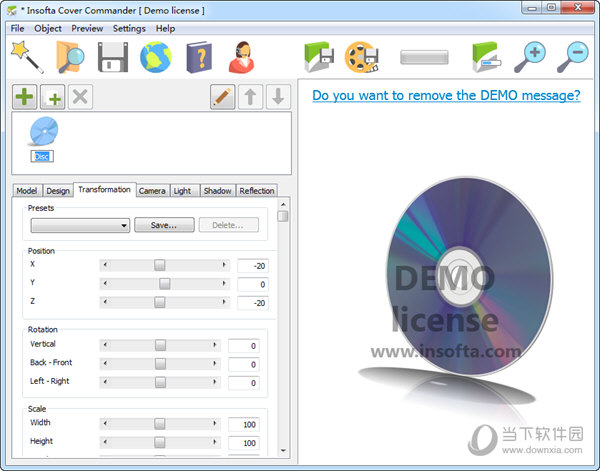The width and height of the screenshot is (600, 471).
Task: Select the Disc object thumbnail
Action: tap(43, 132)
